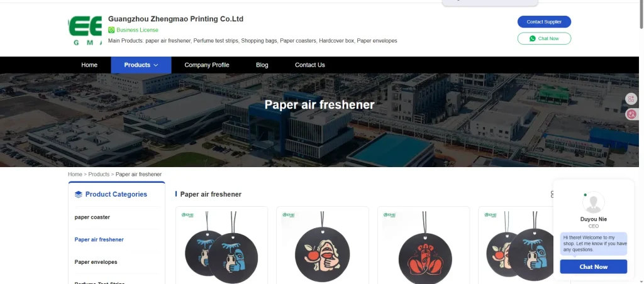Image resolution: width=644 pixels, height=284 pixels.
Task: Select the Paper envelopes category
Action: click(x=96, y=262)
